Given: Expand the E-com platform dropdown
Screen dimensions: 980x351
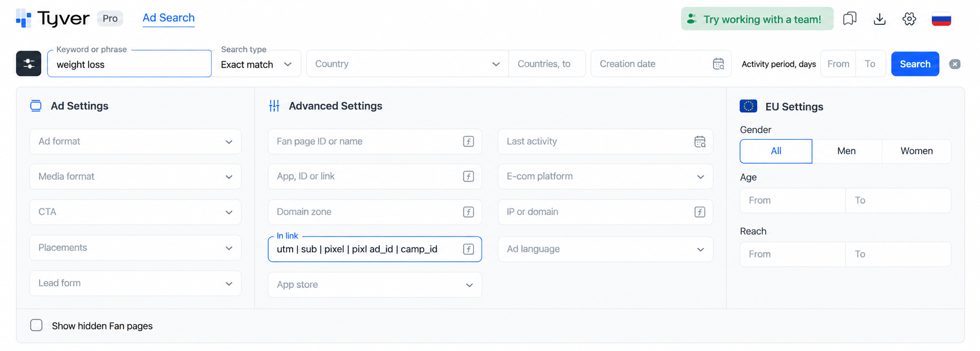Looking at the screenshot, I should [605, 177].
